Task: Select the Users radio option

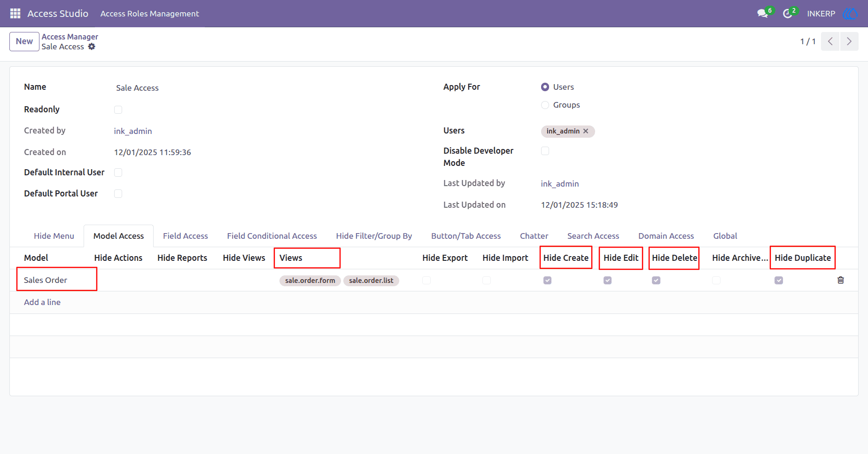Action: [545, 87]
